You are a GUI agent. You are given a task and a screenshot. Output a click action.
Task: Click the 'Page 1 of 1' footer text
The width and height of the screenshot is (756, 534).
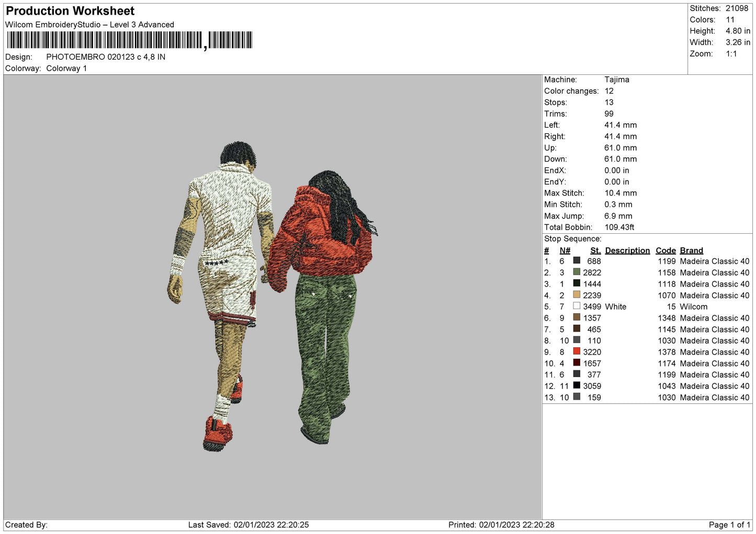tap(729, 525)
